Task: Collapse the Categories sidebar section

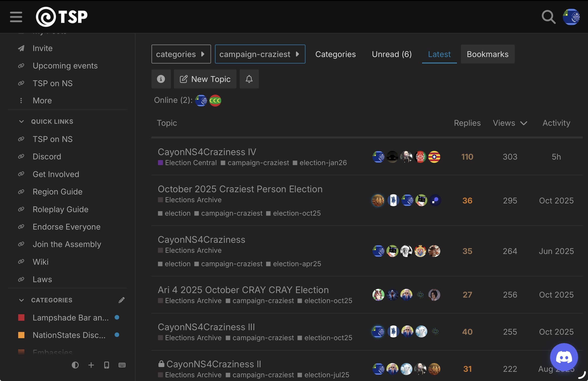Action: coord(21,300)
